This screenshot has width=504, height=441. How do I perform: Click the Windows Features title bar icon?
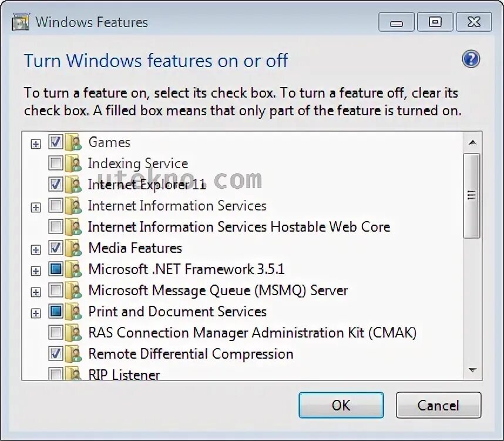click(x=21, y=23)
